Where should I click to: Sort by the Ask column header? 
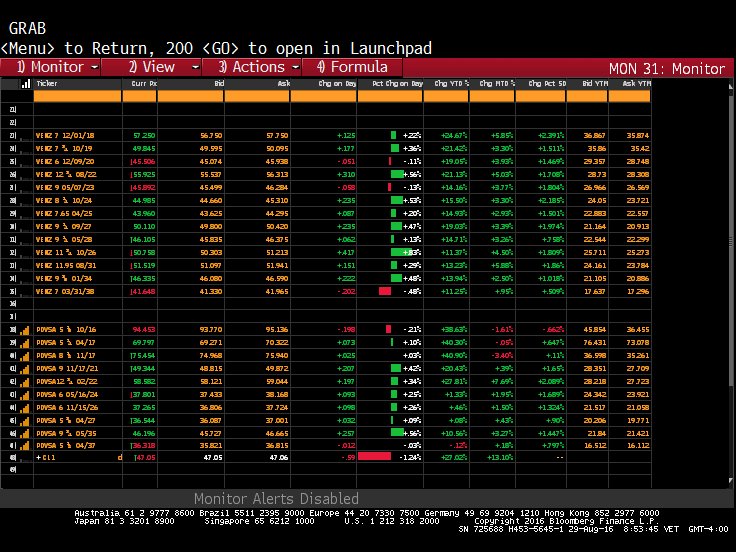click(284, 84)
